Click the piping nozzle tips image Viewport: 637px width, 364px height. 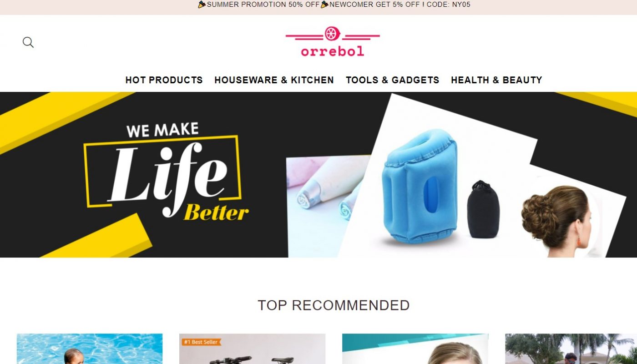(324, 196)
